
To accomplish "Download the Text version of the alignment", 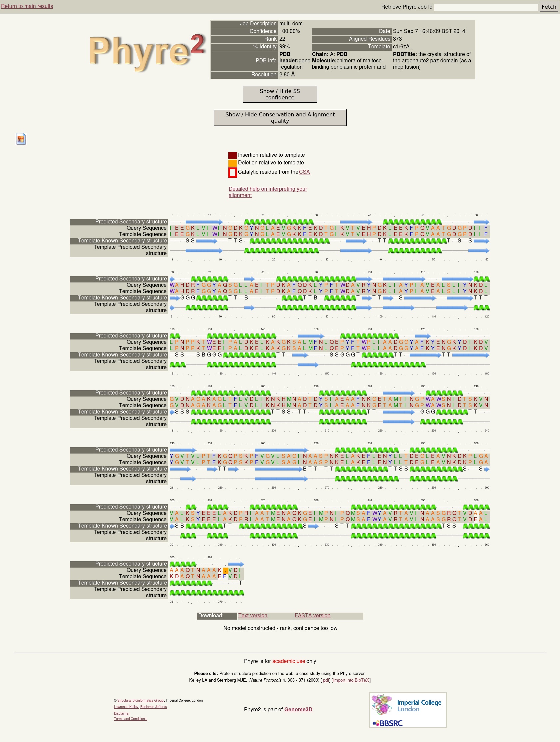I will tap(253, 616).
